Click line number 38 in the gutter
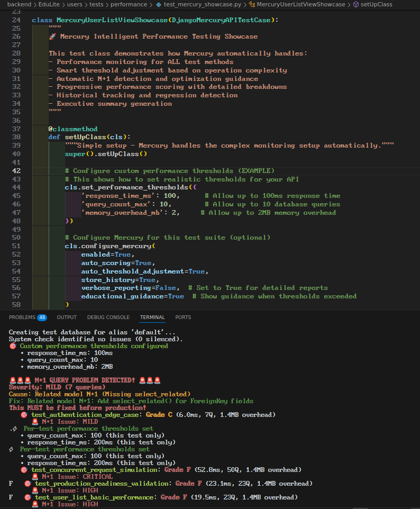The width and height of the screenshot is (420, 509). pyautogui.click(x=16, y=137)
